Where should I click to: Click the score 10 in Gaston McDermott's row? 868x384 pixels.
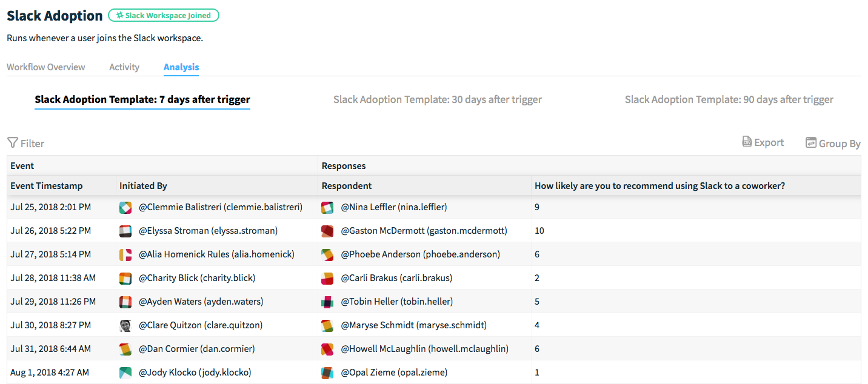point(539,231)
